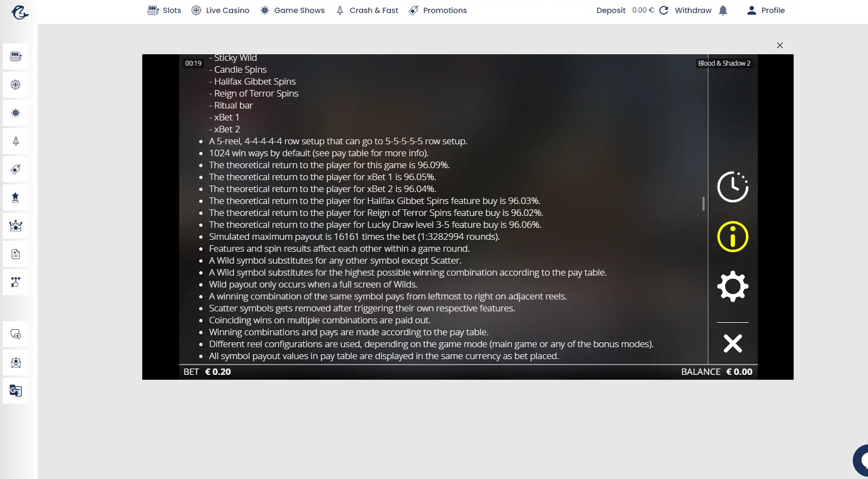The width and height of the screenshot is (868, 479).
Task: Click the Deposit link
Action: tap(611, 10)
